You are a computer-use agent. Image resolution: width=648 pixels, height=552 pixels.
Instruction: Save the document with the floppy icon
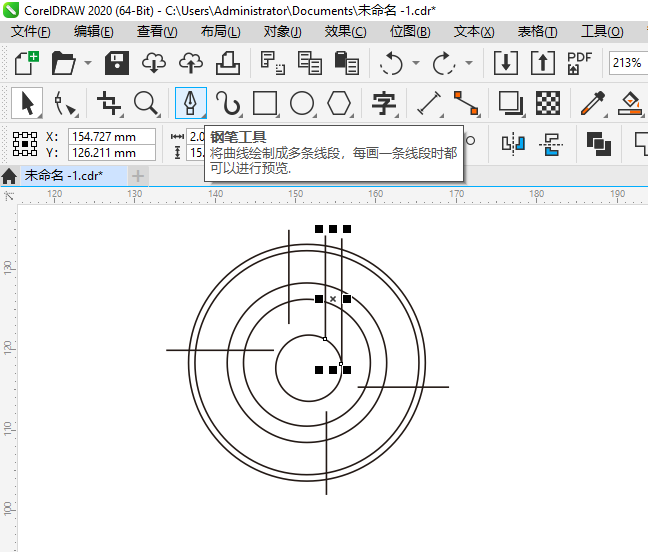coord(117,63)
